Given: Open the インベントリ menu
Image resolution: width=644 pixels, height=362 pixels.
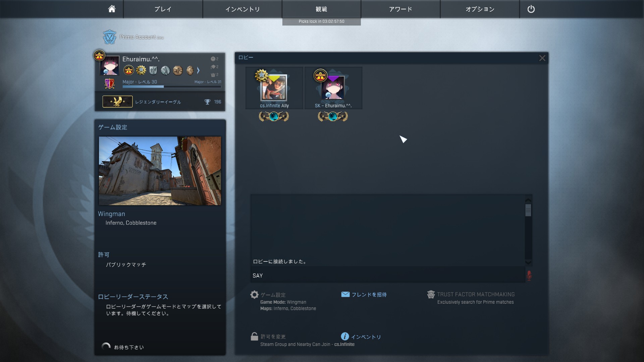Looking at the screenshot, I should [x=243, y=9].
